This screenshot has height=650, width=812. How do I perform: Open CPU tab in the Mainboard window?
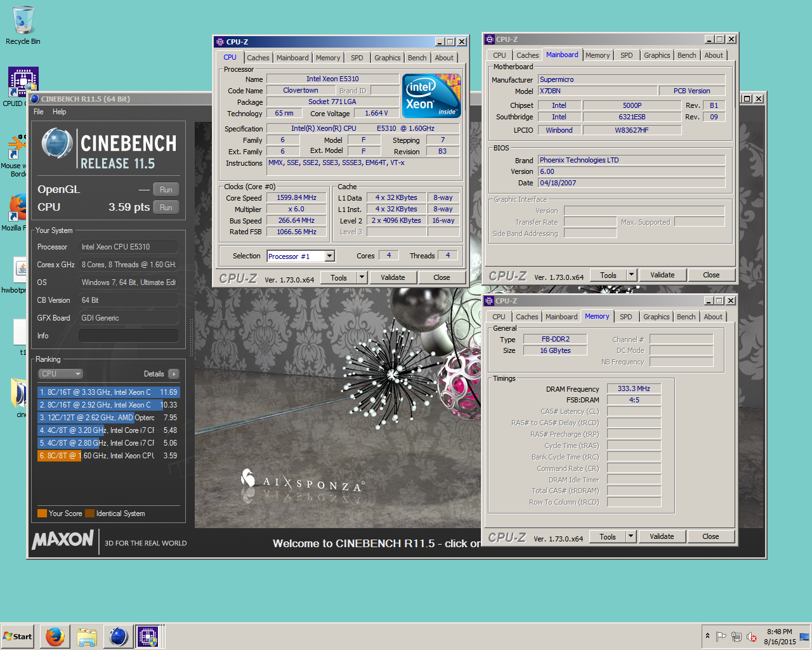click(x=500, y=55)
